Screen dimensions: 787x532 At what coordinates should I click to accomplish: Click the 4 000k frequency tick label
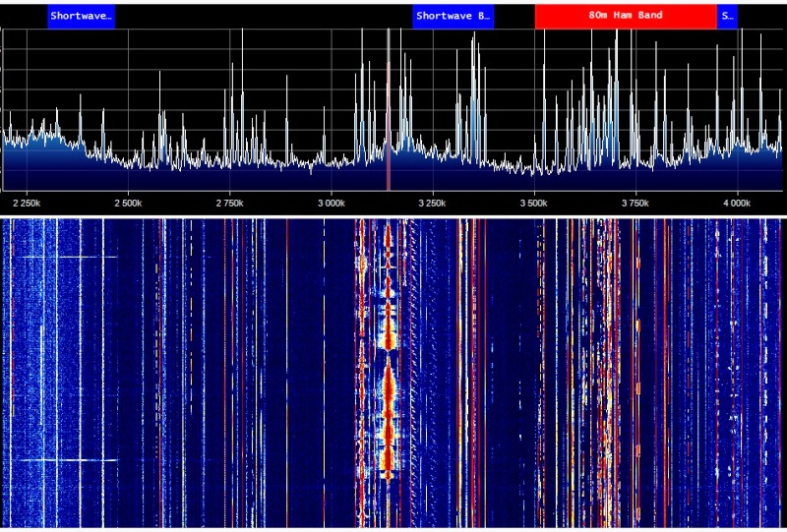736,203
